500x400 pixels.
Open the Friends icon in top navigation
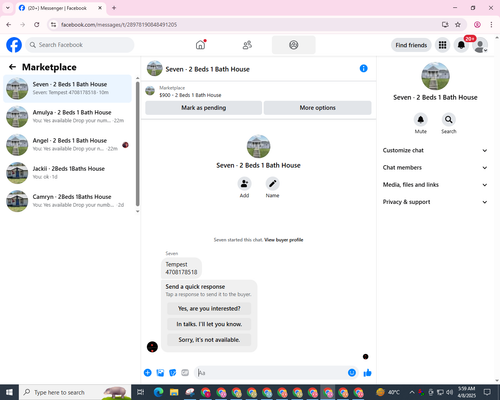(247, 45)
